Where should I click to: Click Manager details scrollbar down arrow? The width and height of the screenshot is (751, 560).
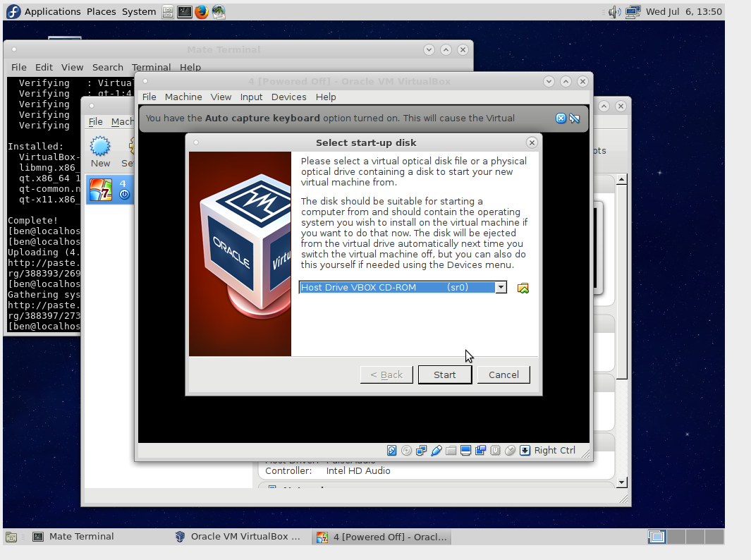(x=622, y=482)
